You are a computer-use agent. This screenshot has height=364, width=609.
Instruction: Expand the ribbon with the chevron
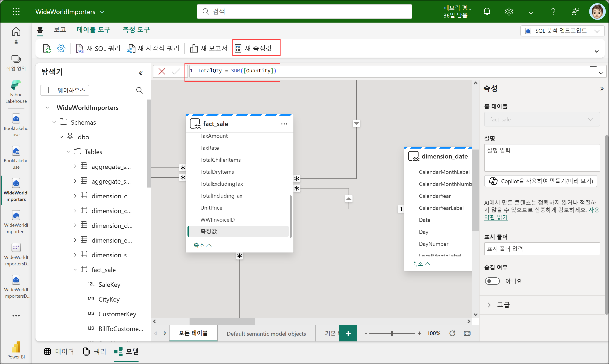coord(597,51)
